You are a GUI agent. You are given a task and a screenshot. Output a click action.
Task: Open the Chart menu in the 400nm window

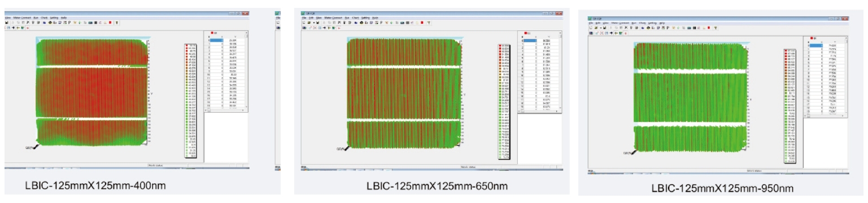[x=44, y=17]
